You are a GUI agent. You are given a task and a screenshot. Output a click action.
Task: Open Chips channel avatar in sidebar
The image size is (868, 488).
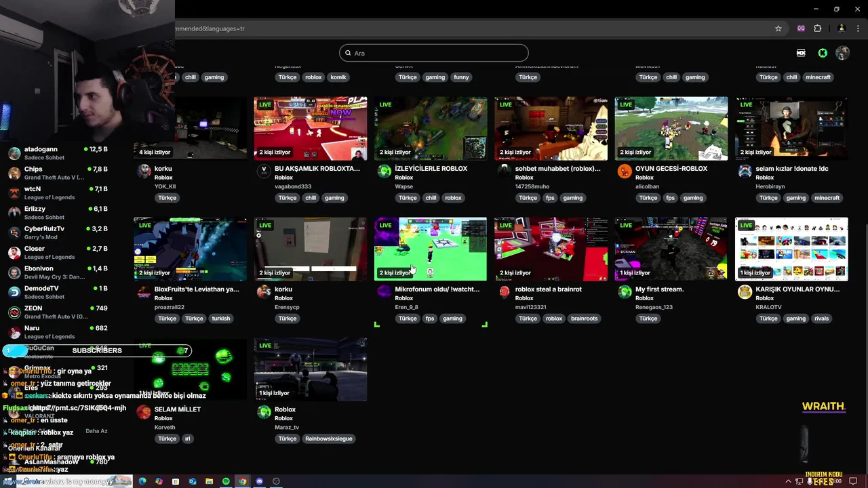pyautogui.click(x=14, y=173)
